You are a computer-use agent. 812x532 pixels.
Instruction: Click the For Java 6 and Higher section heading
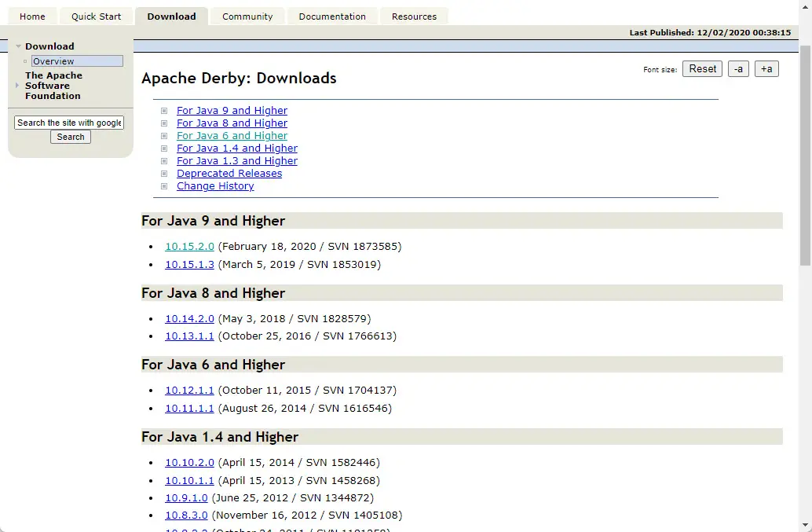pos(213,365)
